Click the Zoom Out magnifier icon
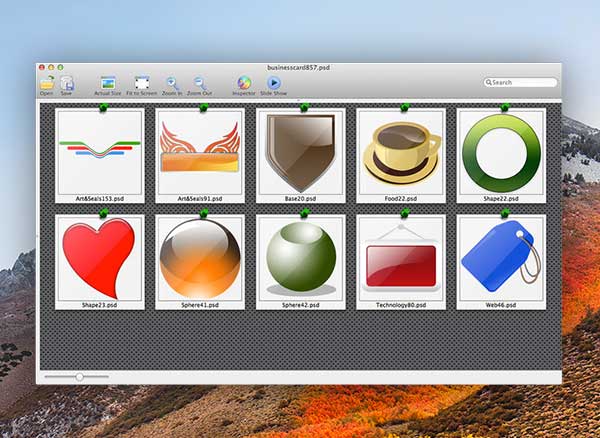 click(200, 83)
